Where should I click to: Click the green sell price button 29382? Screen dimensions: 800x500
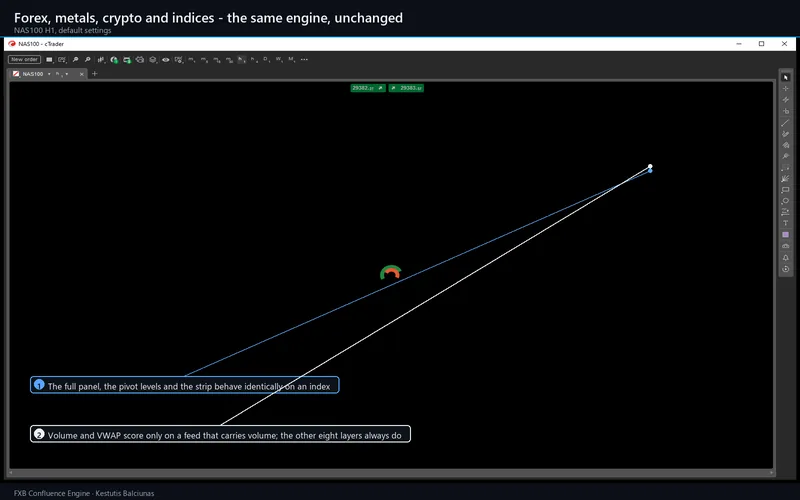[x=368, y=88]
